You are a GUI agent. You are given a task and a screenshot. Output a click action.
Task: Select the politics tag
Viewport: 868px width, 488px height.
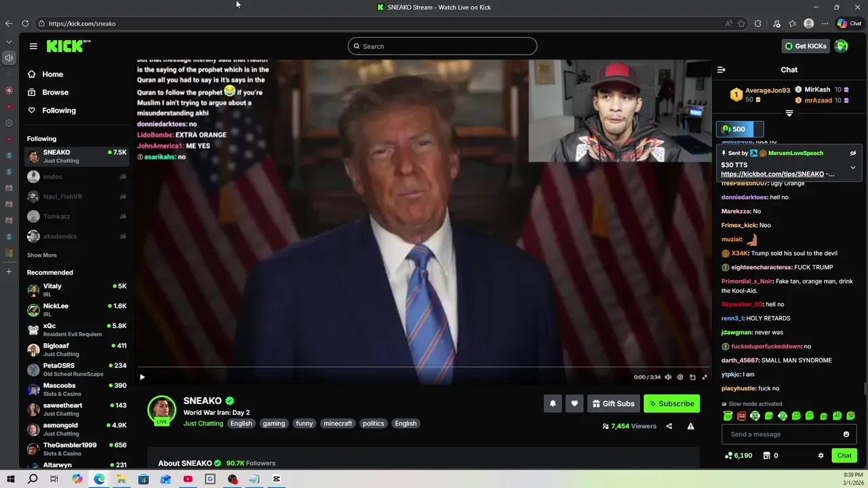pyautogui.click(x=373, y=424)
